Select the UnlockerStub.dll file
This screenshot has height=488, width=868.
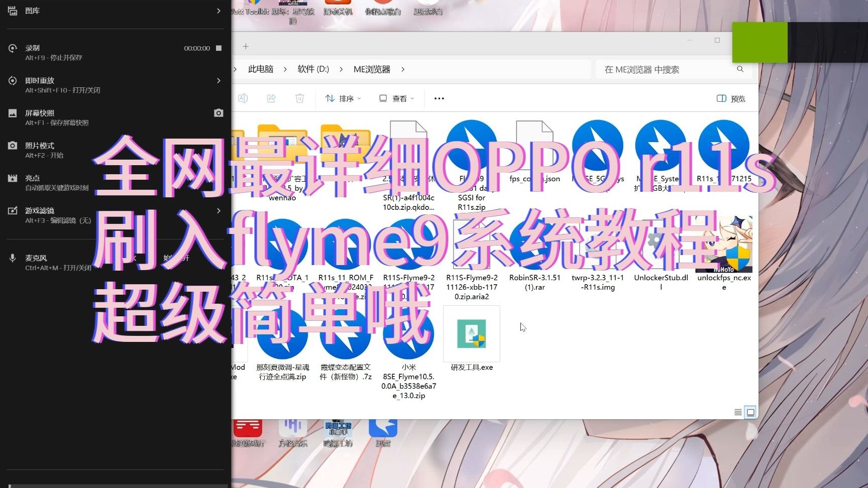tap(661, 255)
